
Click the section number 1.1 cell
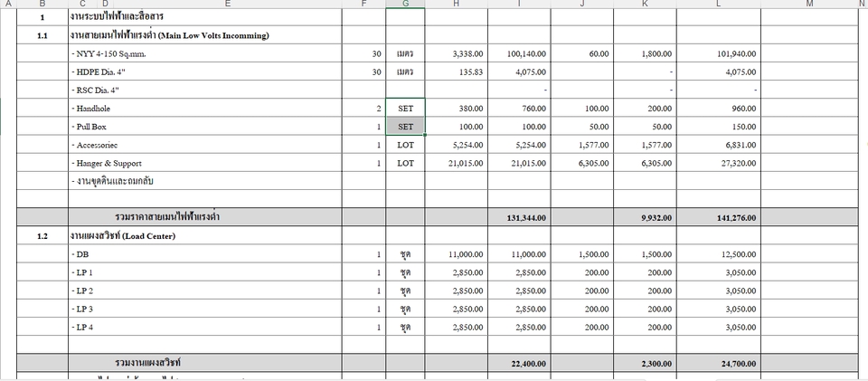(42, 36)
